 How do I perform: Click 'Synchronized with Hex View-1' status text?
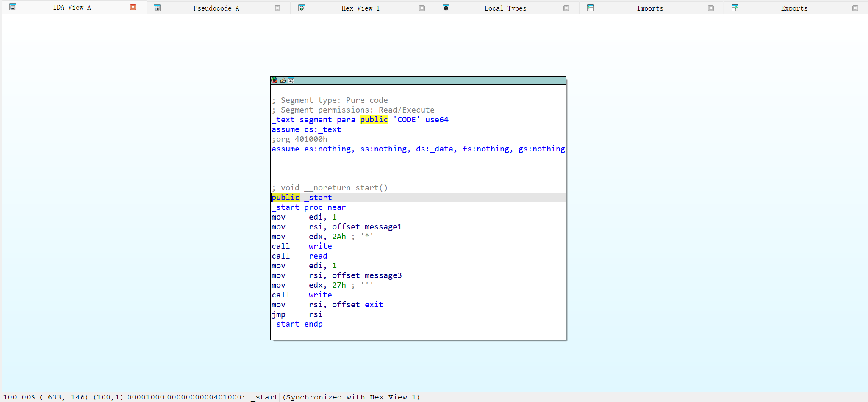tap(351, 397)
